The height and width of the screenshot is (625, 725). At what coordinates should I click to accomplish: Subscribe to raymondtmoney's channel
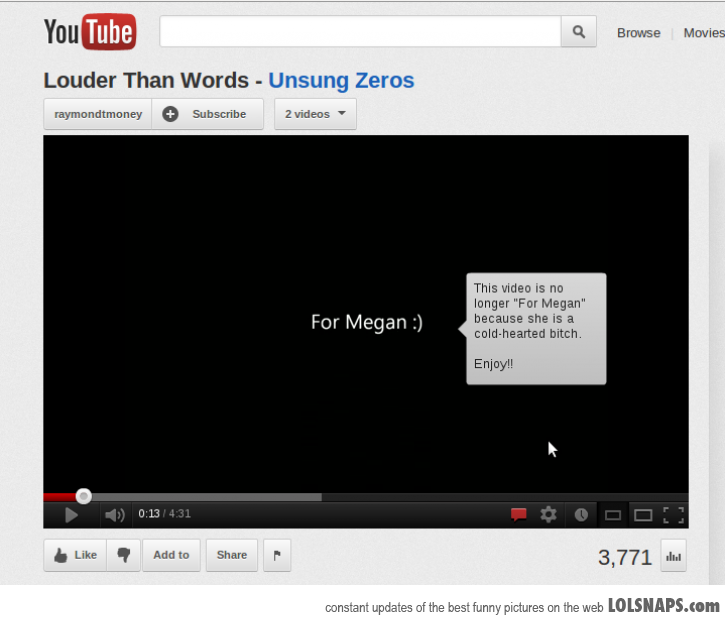(x=208, y=114)
